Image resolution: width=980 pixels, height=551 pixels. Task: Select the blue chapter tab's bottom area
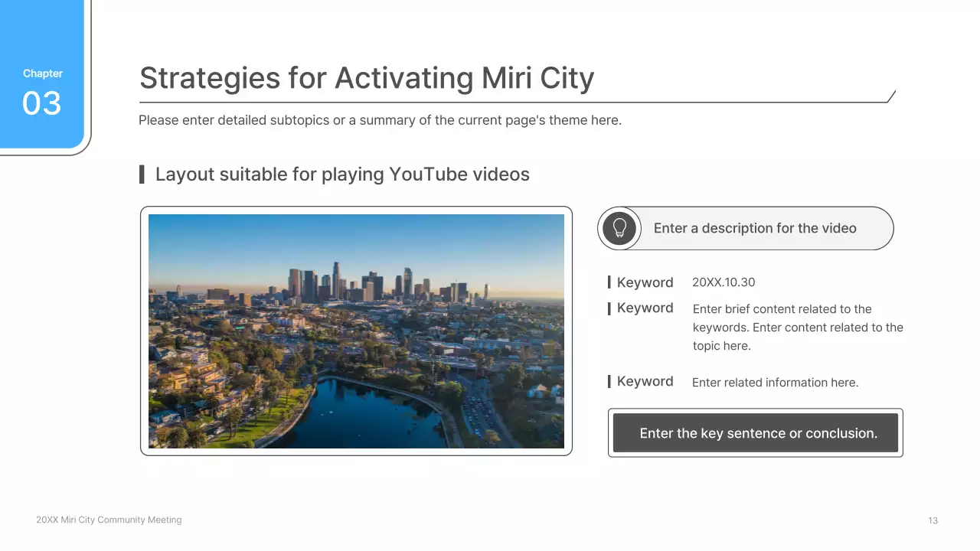coord(41,136)
